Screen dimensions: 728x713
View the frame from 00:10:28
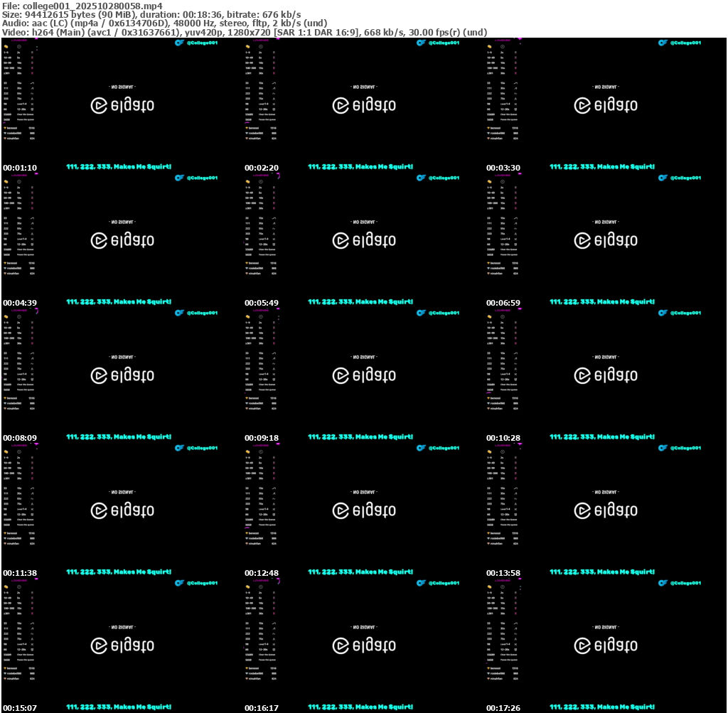click(606, 375)
